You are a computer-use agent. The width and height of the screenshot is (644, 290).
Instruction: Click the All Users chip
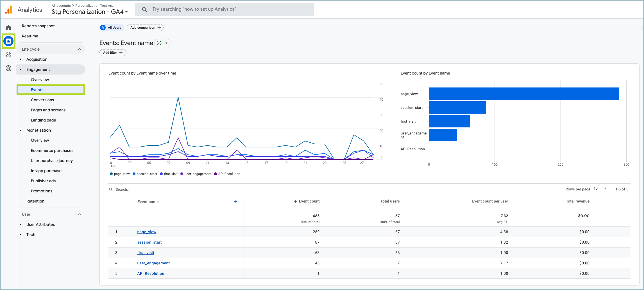[112, 28]
